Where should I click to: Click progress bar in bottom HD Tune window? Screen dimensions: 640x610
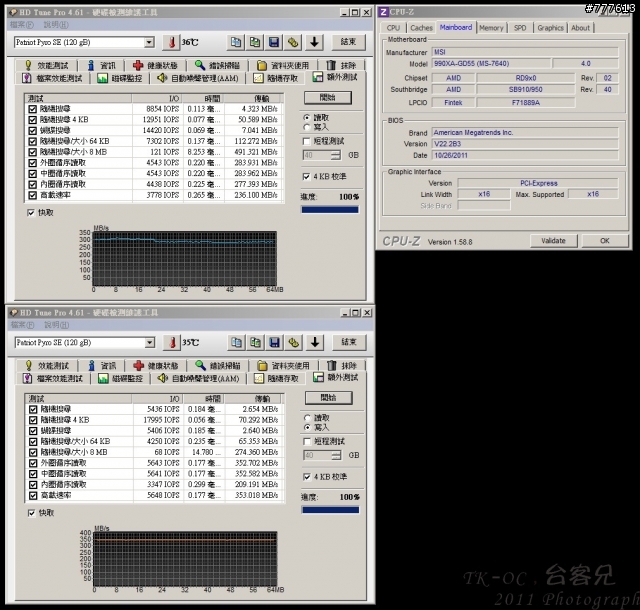(x=331, y=510)
